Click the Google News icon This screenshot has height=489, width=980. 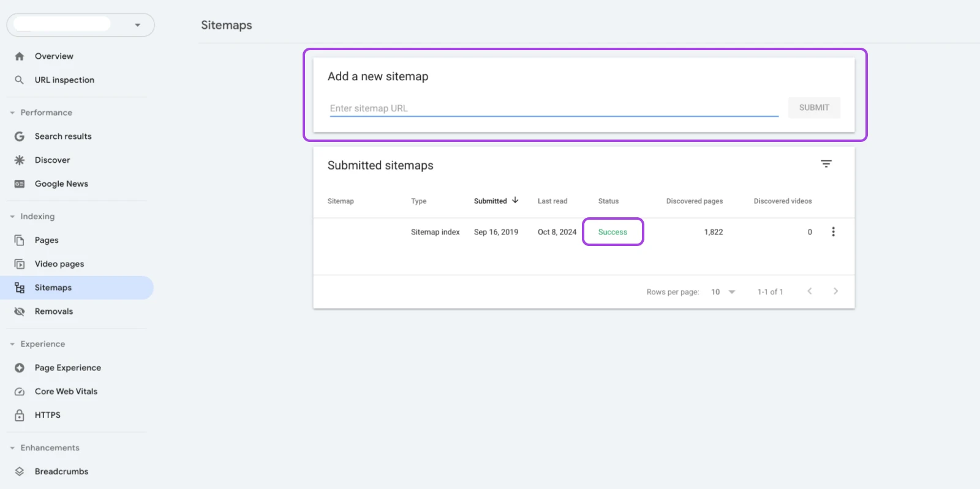(20, 184)
